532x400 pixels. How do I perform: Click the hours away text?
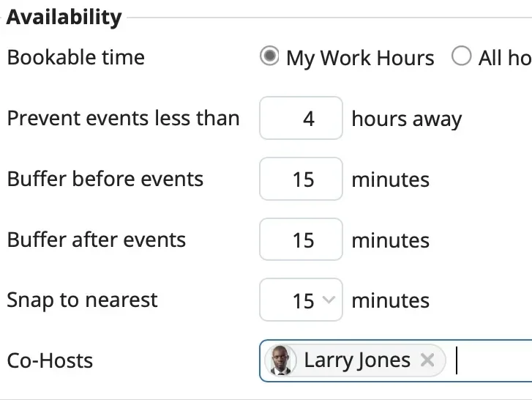(406, 119)
